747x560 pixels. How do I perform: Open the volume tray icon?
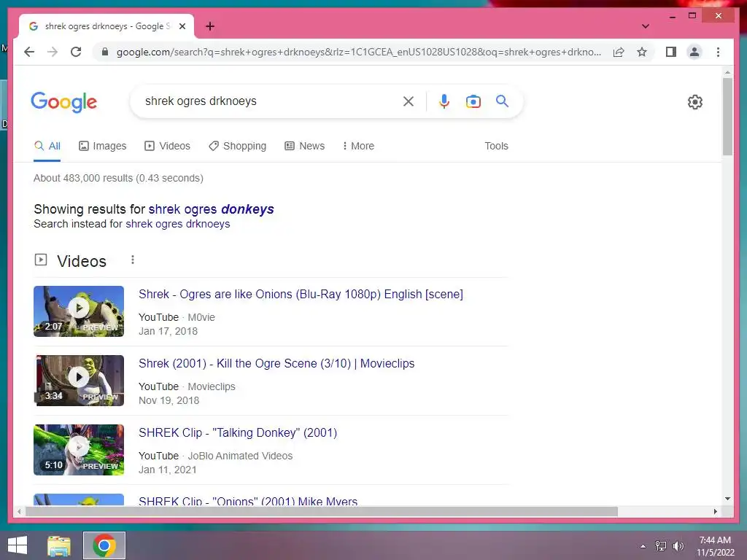(678, 546)
